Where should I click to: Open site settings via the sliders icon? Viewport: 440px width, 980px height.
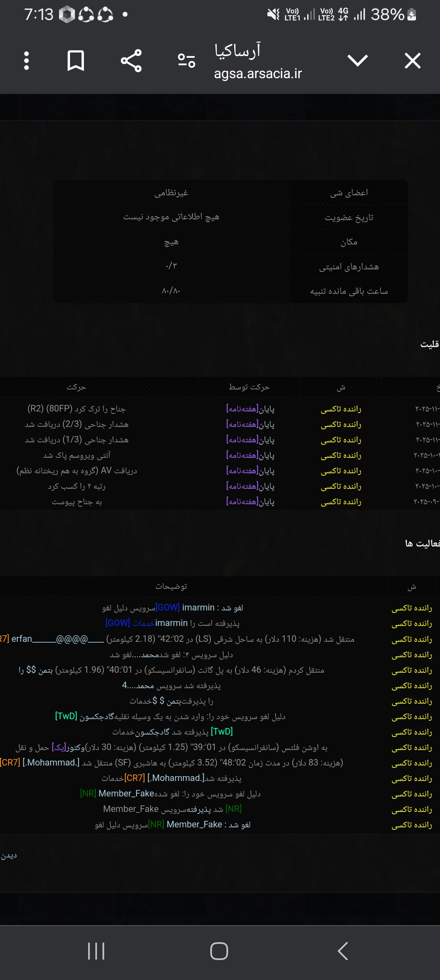click(187, 61)
